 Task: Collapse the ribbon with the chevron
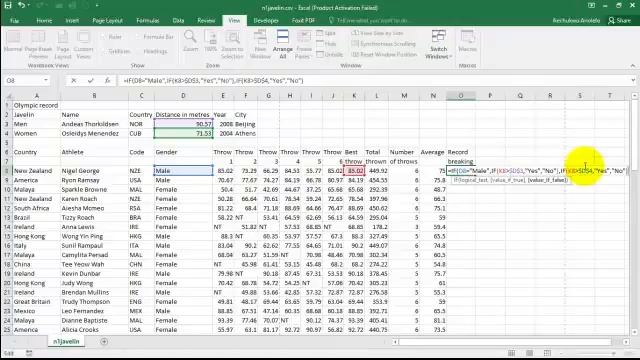click(x=633, y=66)
